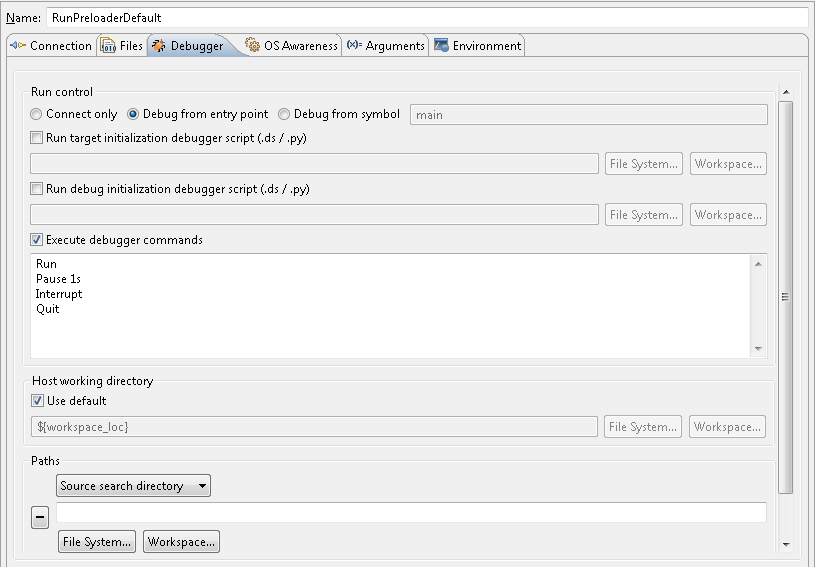
Task: Select the Connect only radio button
Action: pos(36,114)
